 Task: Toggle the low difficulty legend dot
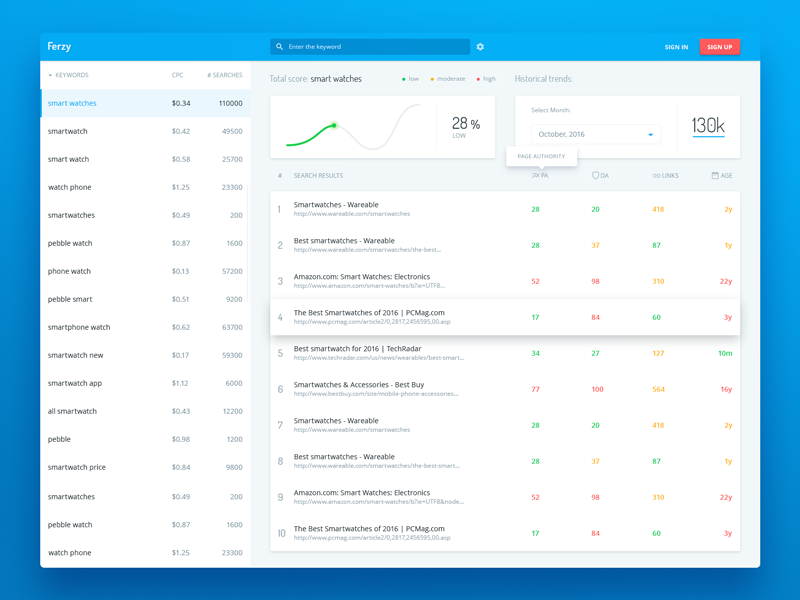click(404, 79)
